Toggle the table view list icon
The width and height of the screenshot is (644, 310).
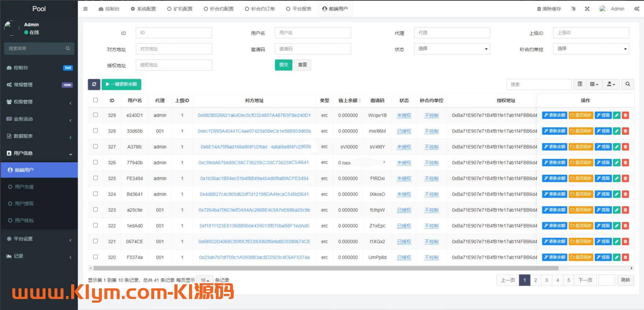[580, 84]
